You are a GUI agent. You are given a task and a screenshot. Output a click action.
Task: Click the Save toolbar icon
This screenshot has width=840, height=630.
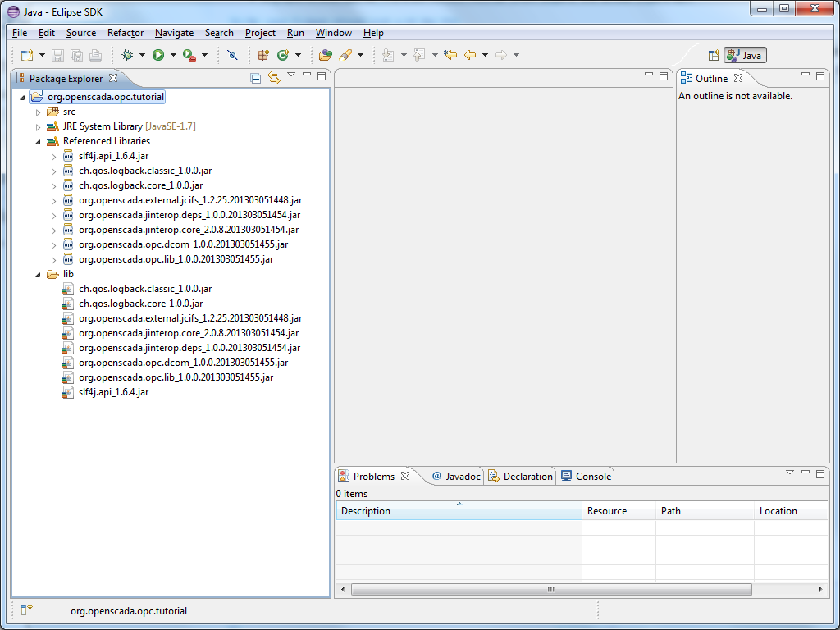click(x=57, y=54)
